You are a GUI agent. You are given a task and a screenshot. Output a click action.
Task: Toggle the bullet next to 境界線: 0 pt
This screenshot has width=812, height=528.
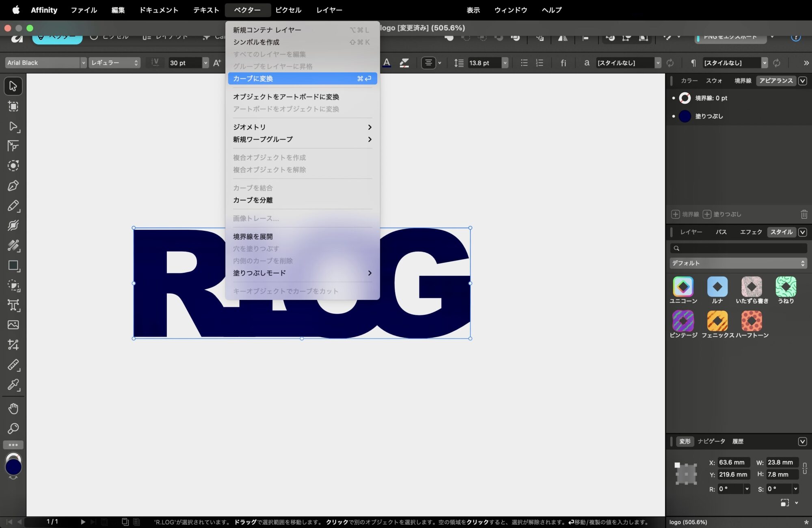[674, 98]
